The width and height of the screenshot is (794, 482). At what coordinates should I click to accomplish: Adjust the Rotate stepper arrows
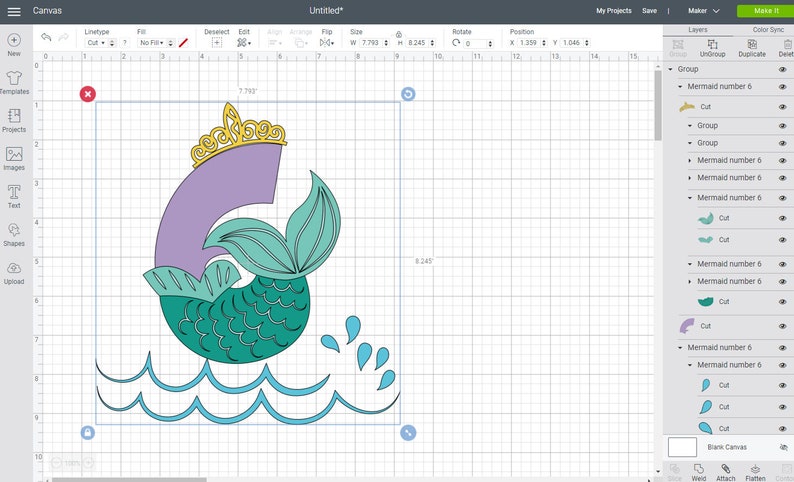pyautogui.click(x=490, y=44)
